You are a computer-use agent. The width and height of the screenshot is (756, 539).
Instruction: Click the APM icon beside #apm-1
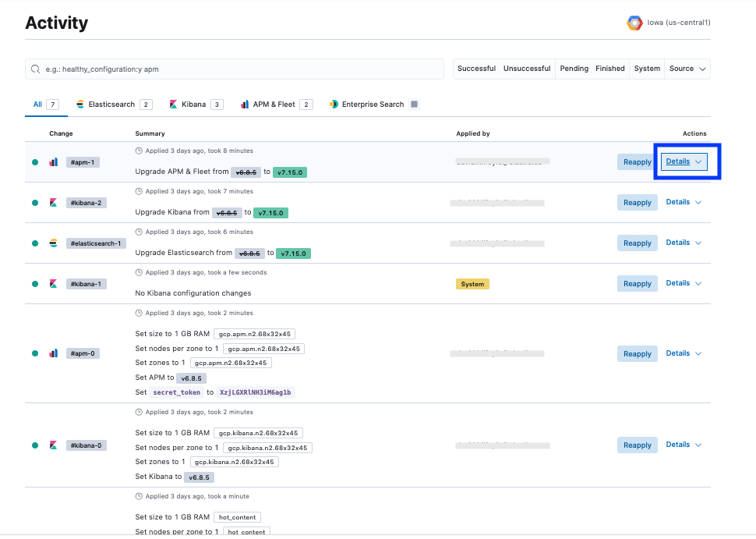(x=53, y=161)
